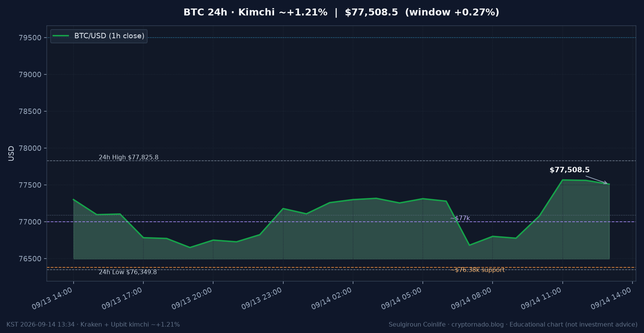This screenshot has height=333, width=644.
Task: Click the '09/14 08:00' x-axis label
Action: 471,298
